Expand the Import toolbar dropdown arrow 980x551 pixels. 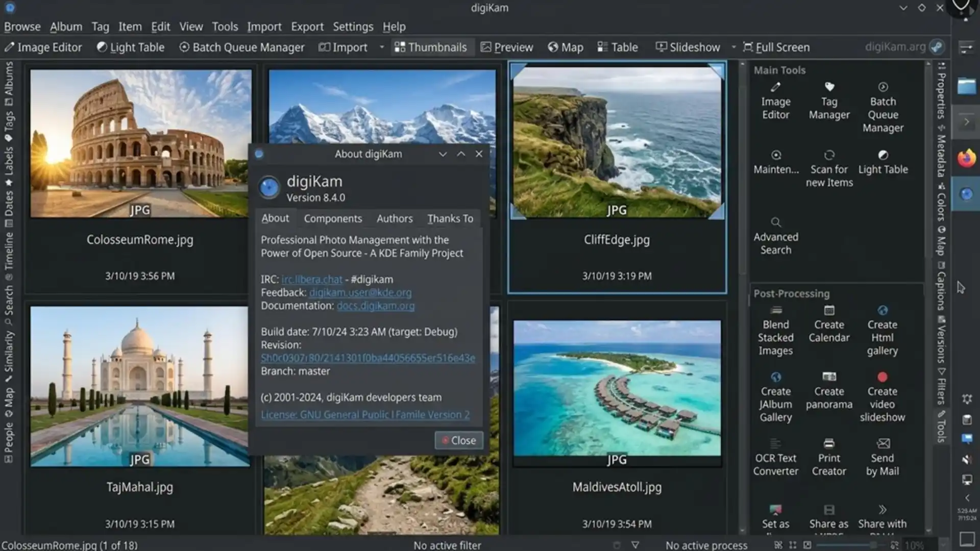click(382, 47)
